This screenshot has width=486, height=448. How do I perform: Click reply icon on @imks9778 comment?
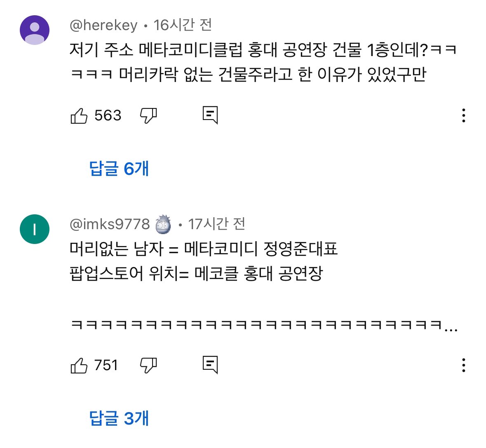tap(210, 365)
